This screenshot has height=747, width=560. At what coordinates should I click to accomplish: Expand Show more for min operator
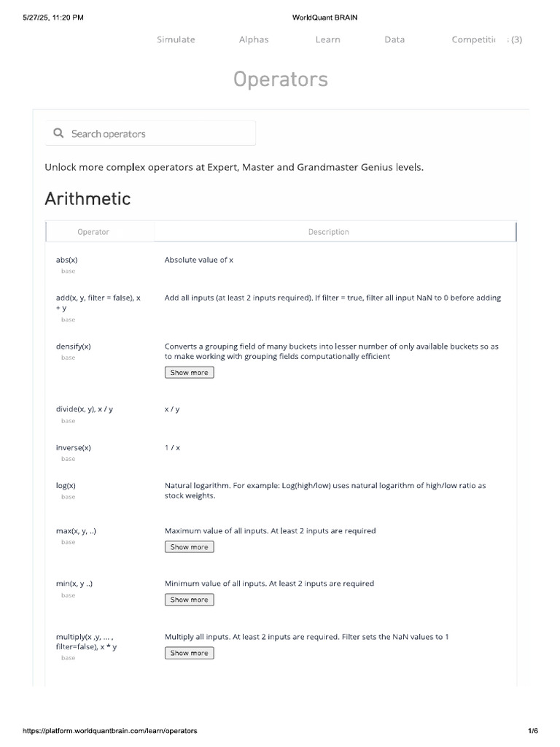(x=189, y=600)
